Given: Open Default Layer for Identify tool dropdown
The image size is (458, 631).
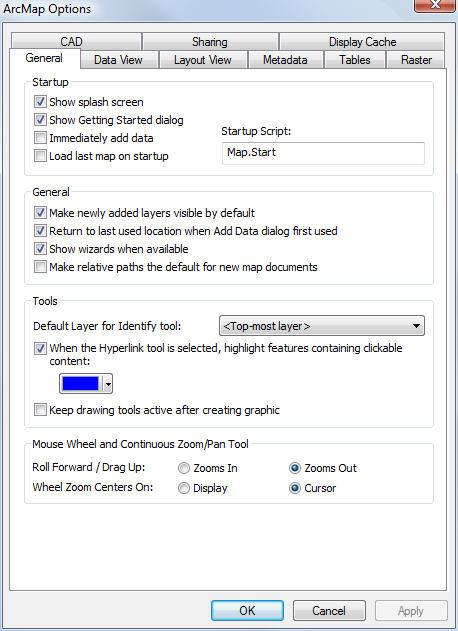Looking at the screenshot, I should tap(322, 326).
